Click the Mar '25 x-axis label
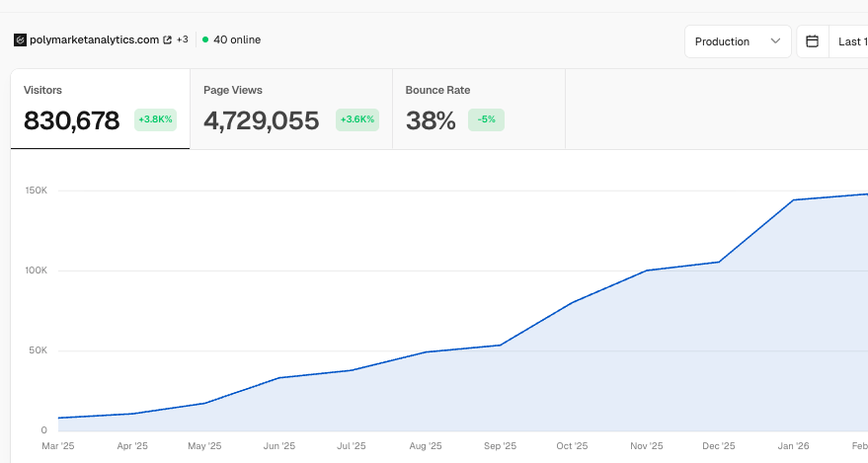868x463 pixels. (x=58, y=446)
